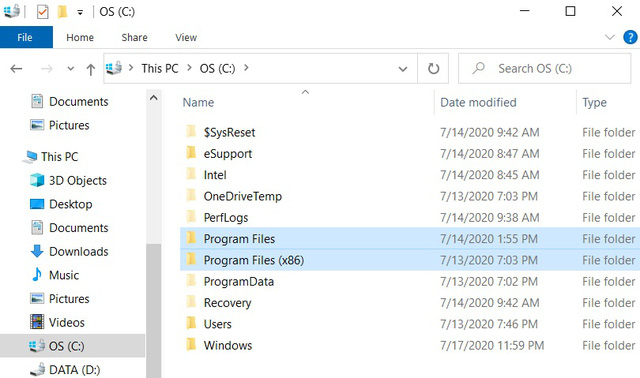Screen dimensions: 640x378
Task: Open the Customize Quick Access Toolbar arrow
Action: (80, 13)
